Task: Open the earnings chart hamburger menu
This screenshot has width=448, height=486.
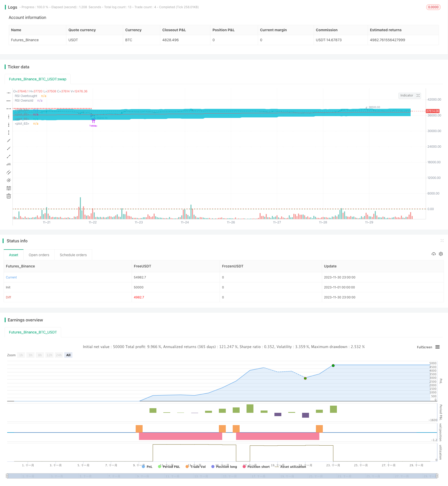Action: pyautogui.click(x=438, y=347)
